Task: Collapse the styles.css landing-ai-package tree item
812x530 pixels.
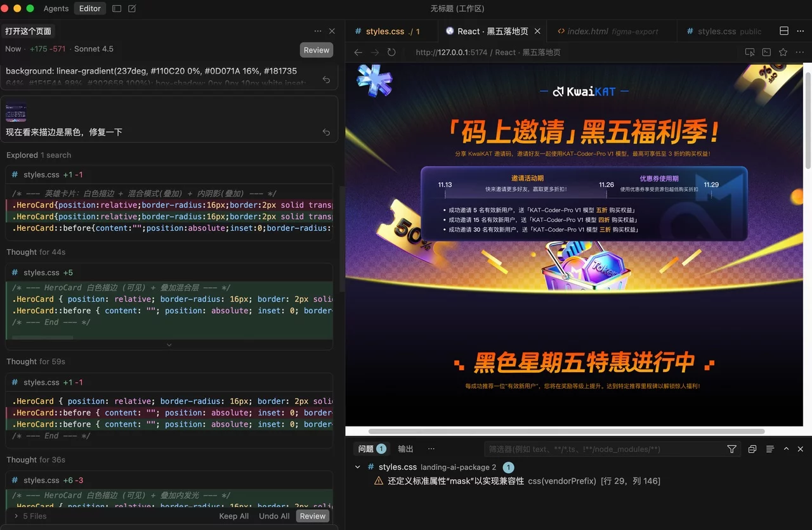Action: pyautogui.click(x=357, y=467)
